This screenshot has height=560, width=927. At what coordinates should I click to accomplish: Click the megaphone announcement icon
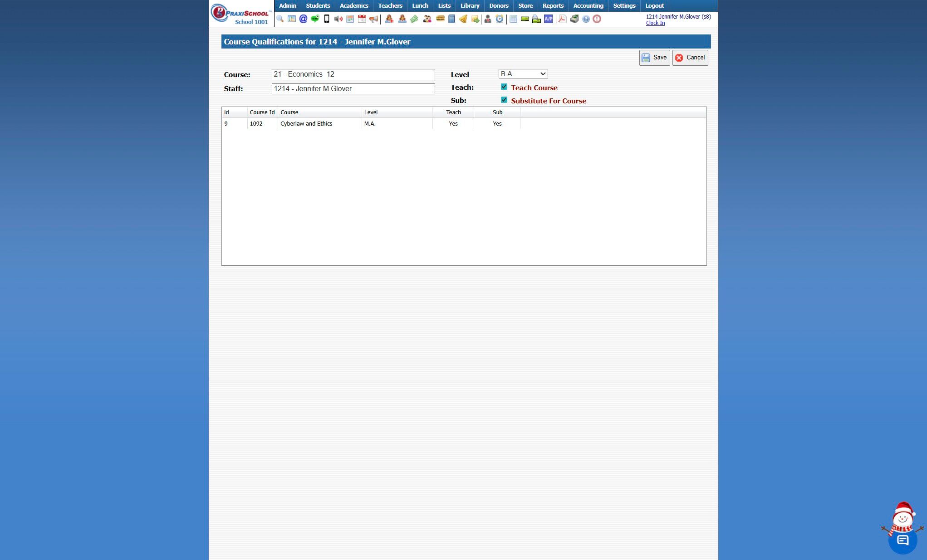pos(373,19)
